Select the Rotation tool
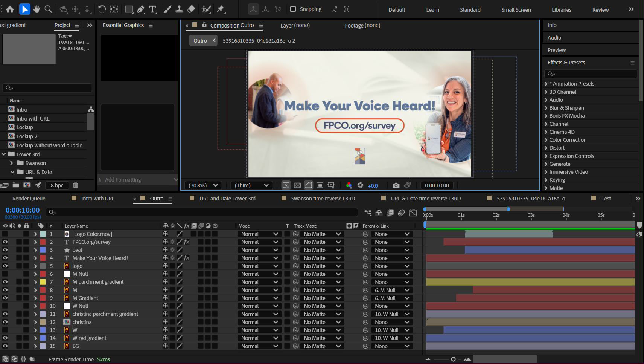This screenshot has width=644, height=364. [102, 9]
